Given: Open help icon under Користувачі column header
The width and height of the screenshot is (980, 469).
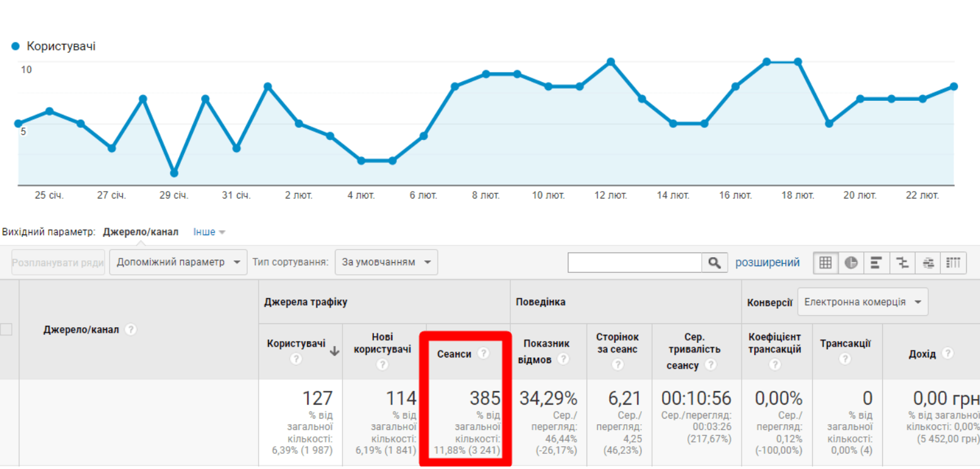Looking at the screenshot, I should pyautogui.click(x=296, y=359).
